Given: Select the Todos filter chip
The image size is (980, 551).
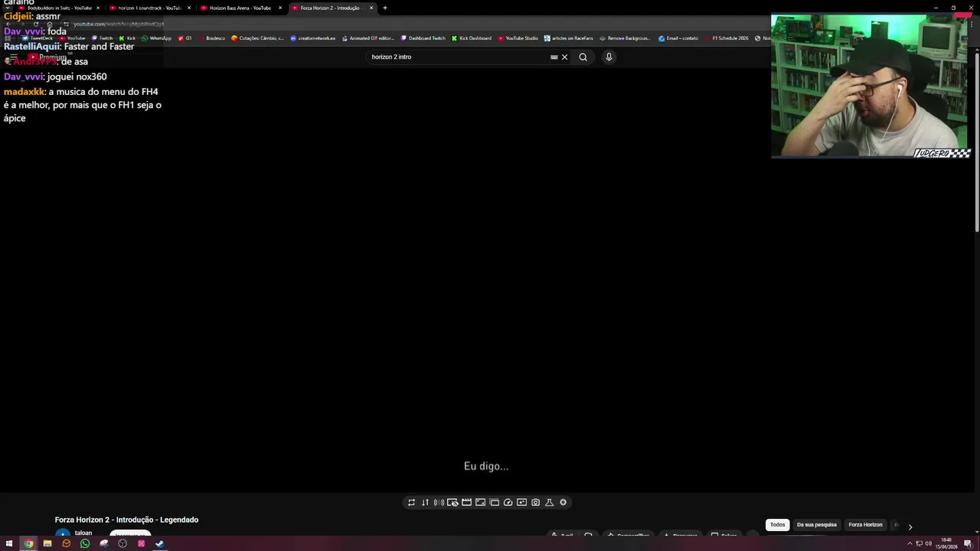Looking at the screenshot, I should (777, 525).
